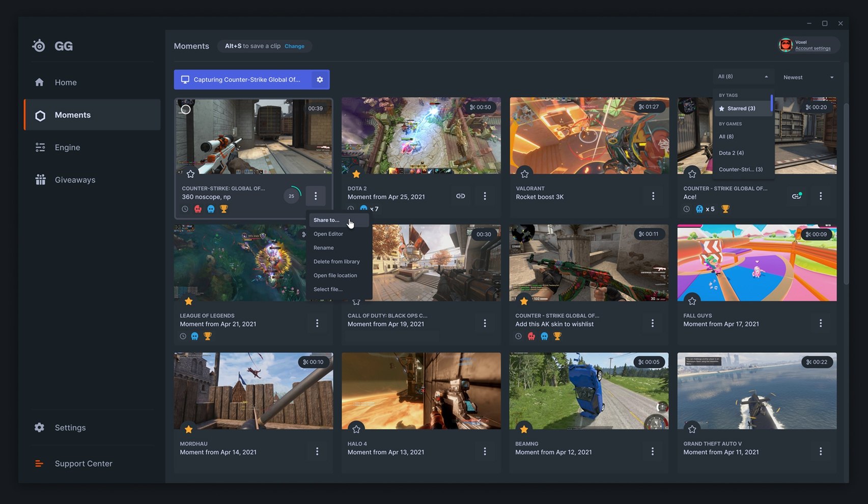Choose Delete from library option
The width and height of the screenshot is (868, 504).
337,262
